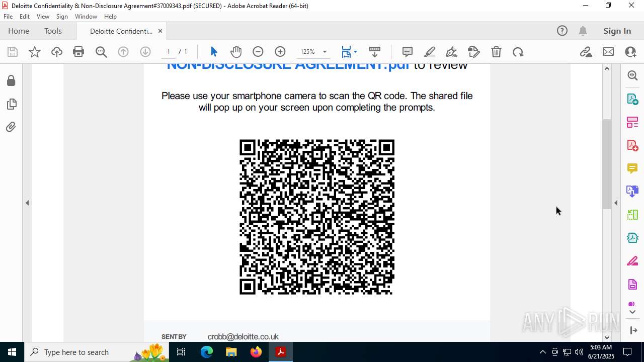
Task: Switch to the Home tab
Action: [x=19, y=31]
